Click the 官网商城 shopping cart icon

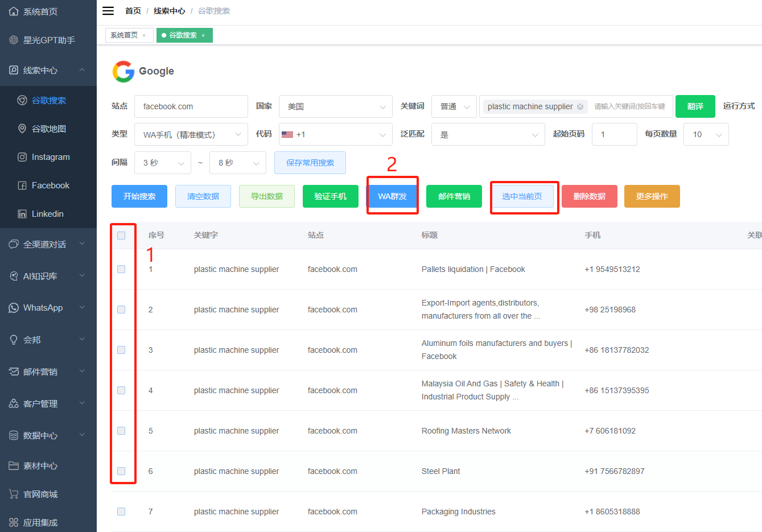click(14, 494)
